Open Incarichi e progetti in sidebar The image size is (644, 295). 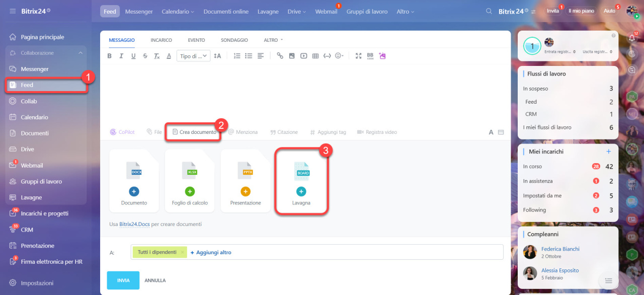click(44, 213)
